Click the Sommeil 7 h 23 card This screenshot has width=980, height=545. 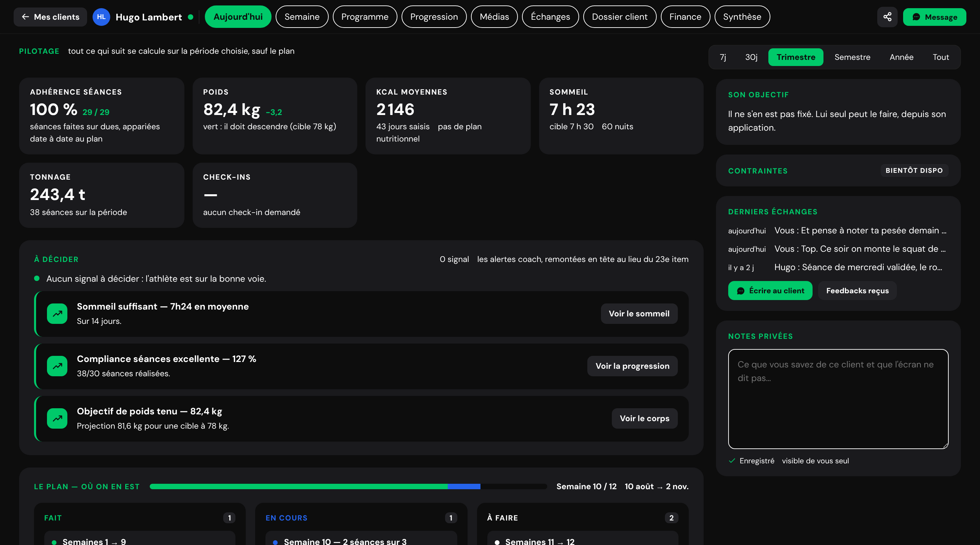pyautogui.click(x=621, y=116)
